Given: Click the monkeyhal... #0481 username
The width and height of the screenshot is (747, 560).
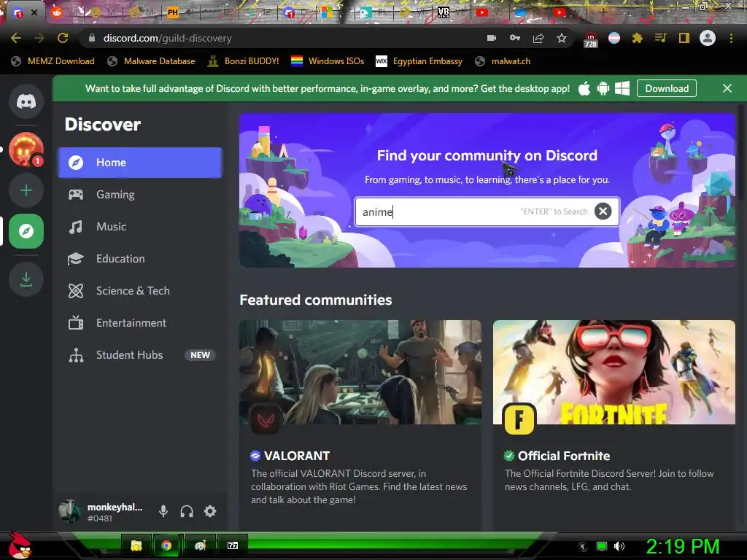Looking at the screenshot, I should click(115, 512).
